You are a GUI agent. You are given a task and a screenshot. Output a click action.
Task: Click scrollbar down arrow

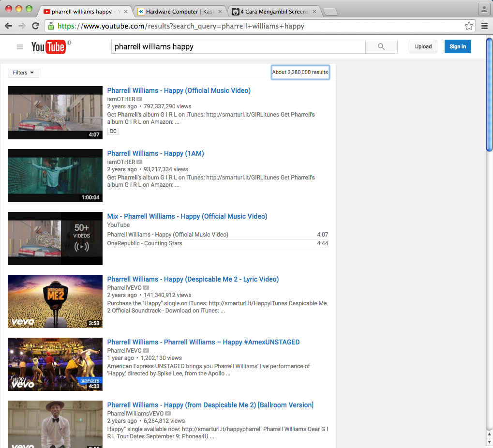489,442
